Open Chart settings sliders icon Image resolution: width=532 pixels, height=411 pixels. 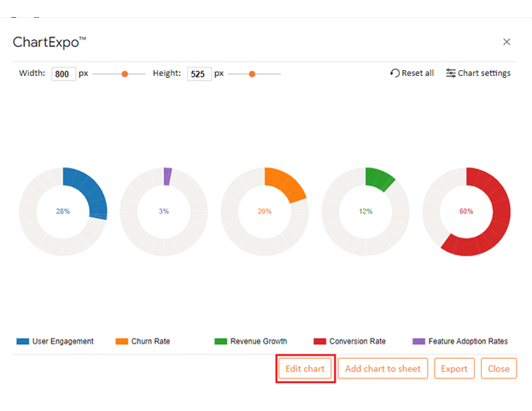click(451, 73)
